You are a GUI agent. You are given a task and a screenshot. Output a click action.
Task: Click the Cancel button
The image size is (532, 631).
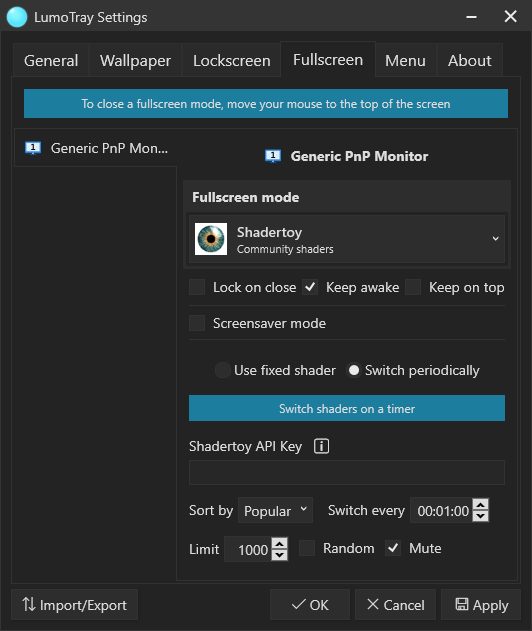[x=395, y=605]
